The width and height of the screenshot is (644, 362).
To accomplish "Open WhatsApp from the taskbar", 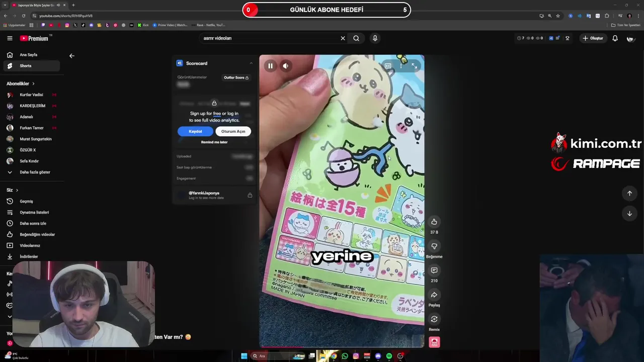I will pos(345,356).
